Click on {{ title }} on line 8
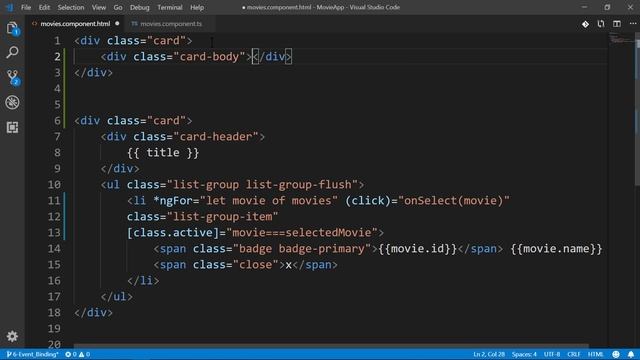 coord(163,153)
